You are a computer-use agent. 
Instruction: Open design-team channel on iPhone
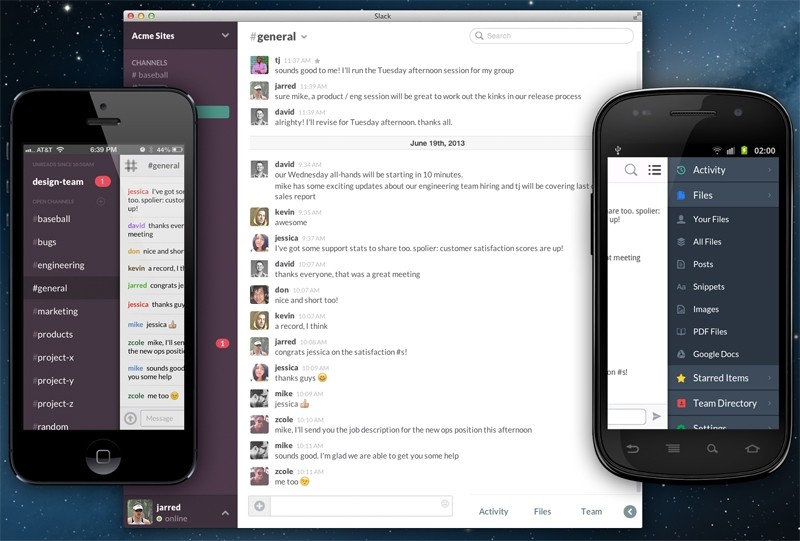point(58,181)
